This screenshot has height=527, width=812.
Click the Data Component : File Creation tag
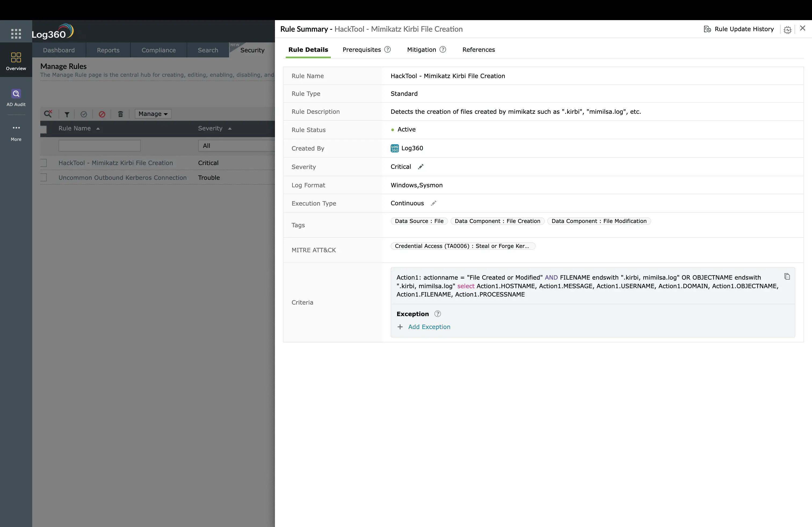pos(498,221)
